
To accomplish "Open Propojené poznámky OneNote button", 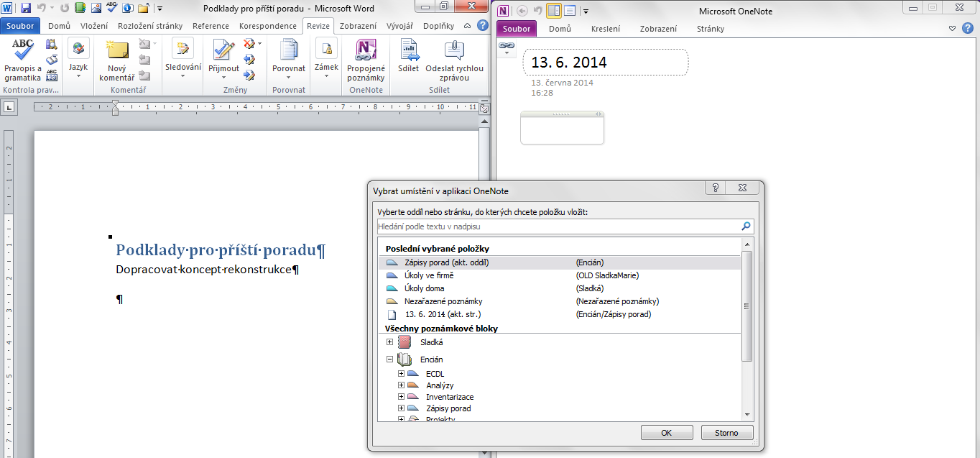I will [x=366, y=60].
